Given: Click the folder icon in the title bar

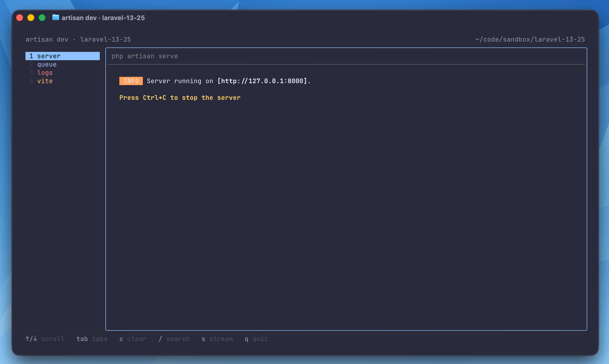Looking at the screenshot, I should tap(56, 17).
